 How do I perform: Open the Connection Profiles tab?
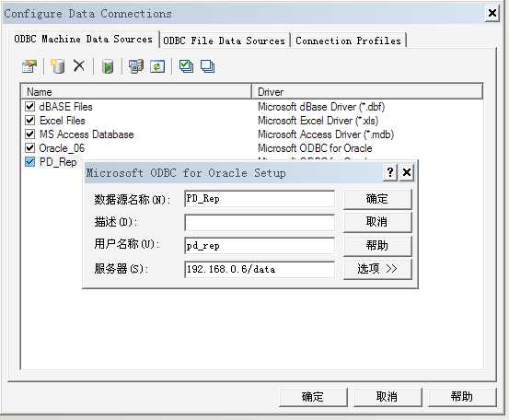pyautogui.click(x=348, y=41)
